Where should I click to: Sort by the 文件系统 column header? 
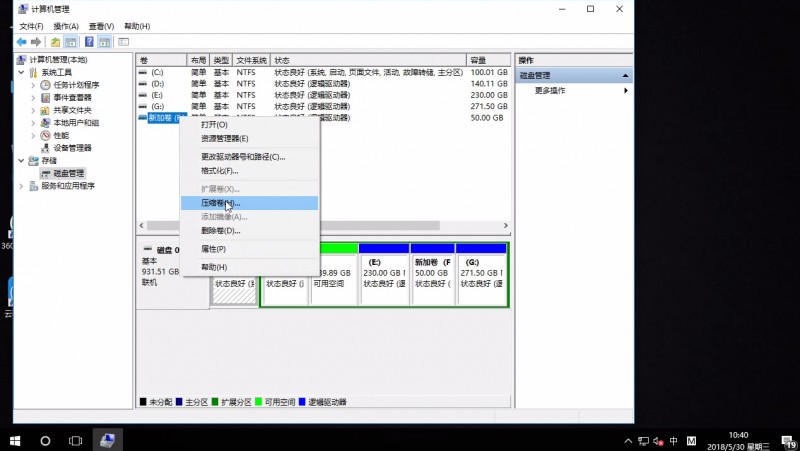pyautogui.click(x=251, y=60)
